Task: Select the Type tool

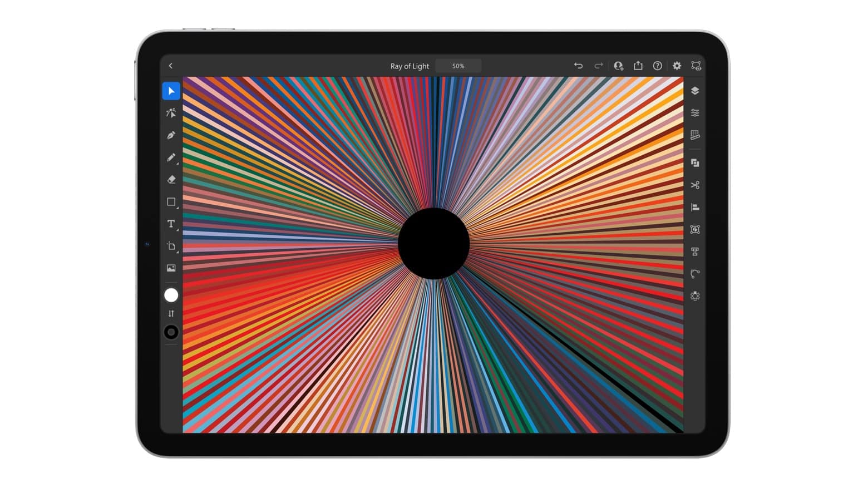Action: [171, 224]
